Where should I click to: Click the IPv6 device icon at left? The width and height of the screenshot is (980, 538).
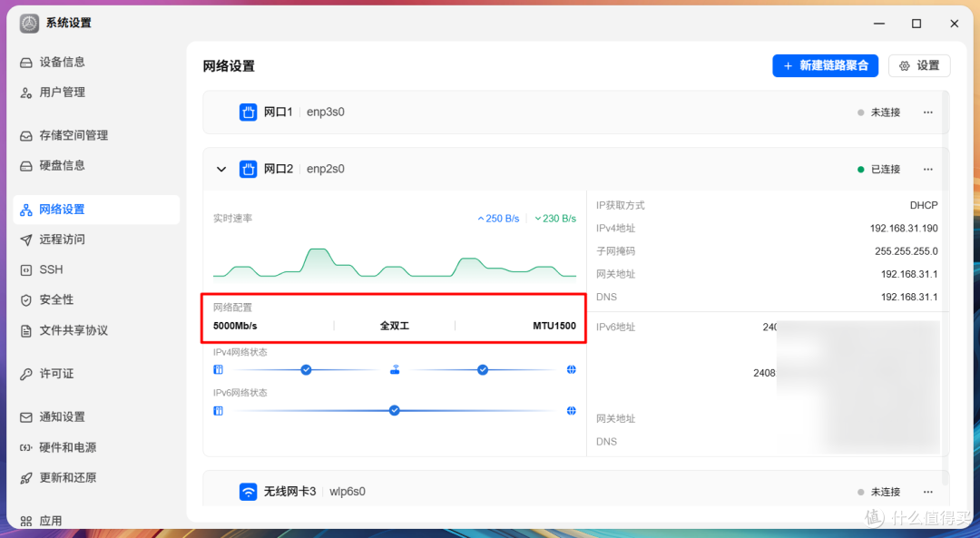(x=218, y=411)
